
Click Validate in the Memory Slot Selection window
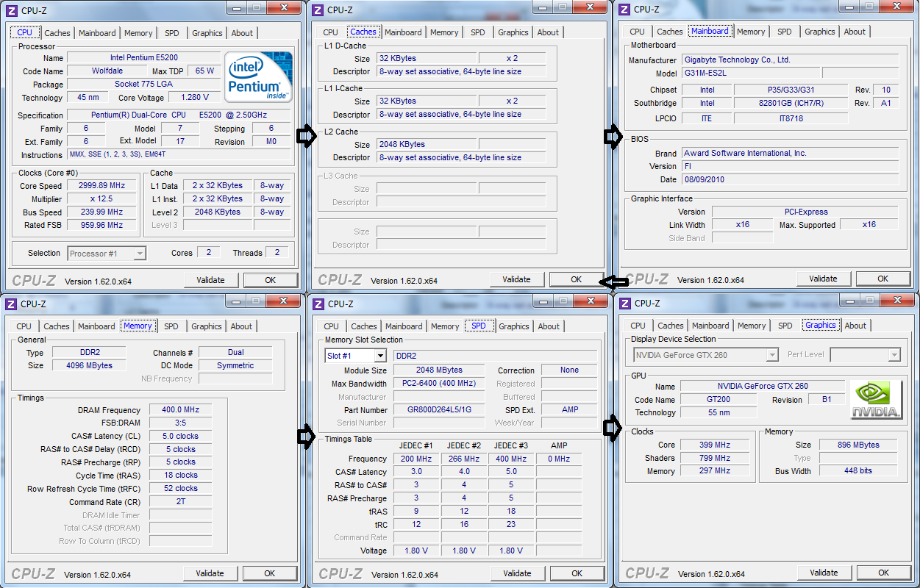point(518,573)
